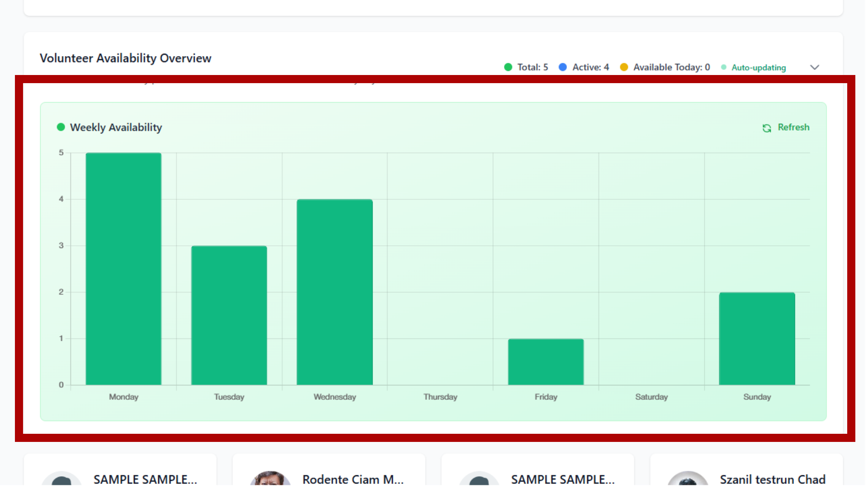Click the Weekly Availability legend dot

(61, 127)
